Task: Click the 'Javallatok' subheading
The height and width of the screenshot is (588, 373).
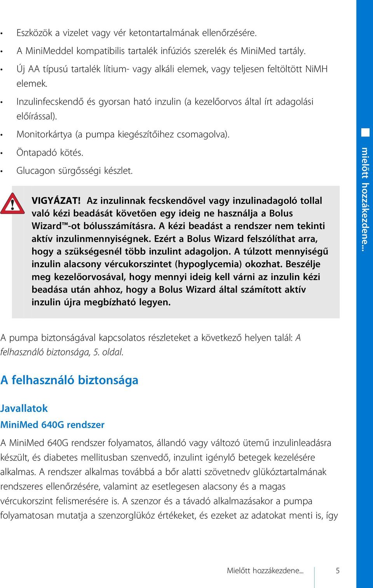Action: 24,408
